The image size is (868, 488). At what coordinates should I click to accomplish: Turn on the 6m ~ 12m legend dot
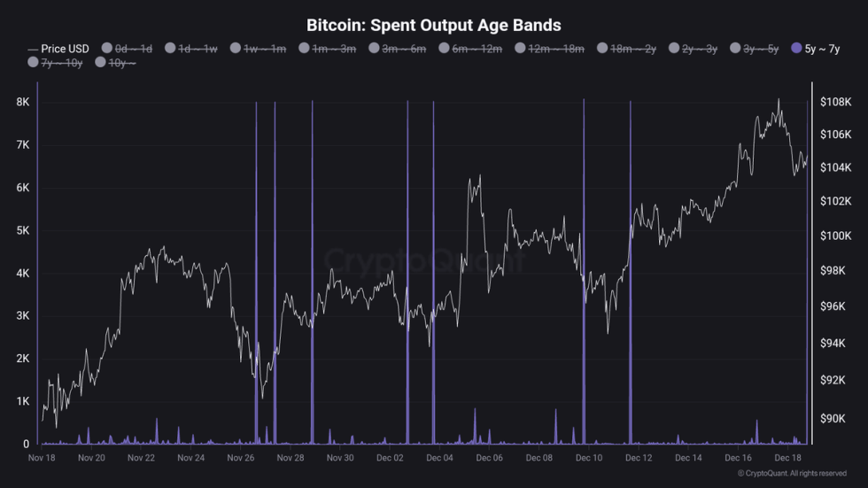[x=445, y=49]
